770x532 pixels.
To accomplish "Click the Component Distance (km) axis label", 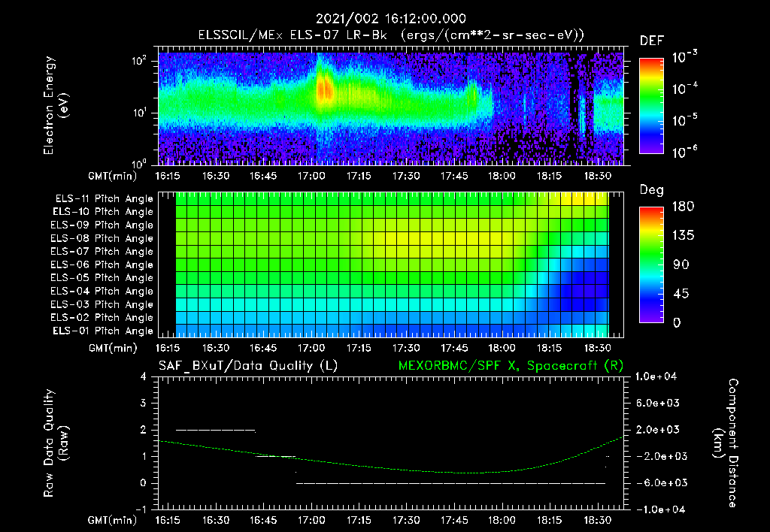I will point(726,443).
